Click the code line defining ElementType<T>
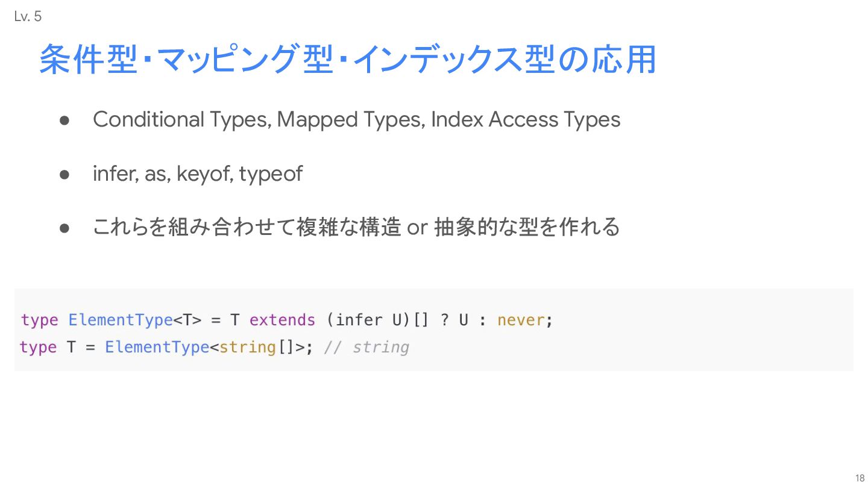The height and width of the screenshot is (488, 868). (x=287, y=320)
